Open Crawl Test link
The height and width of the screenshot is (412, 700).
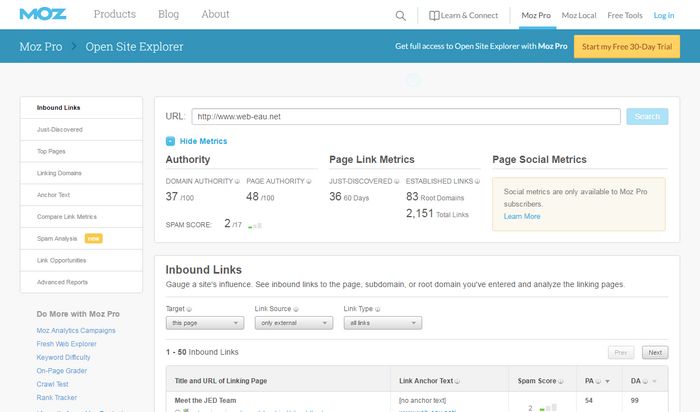pos(52,384)
